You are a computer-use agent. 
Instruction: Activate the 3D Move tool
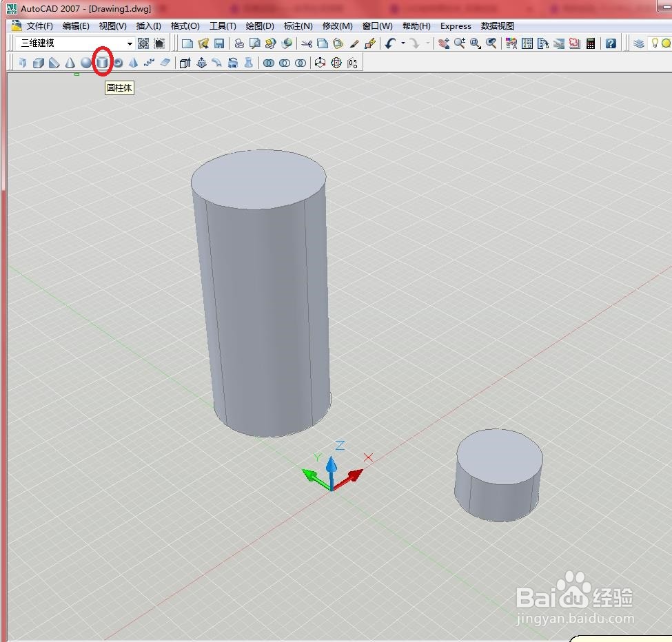coord(320,63)
